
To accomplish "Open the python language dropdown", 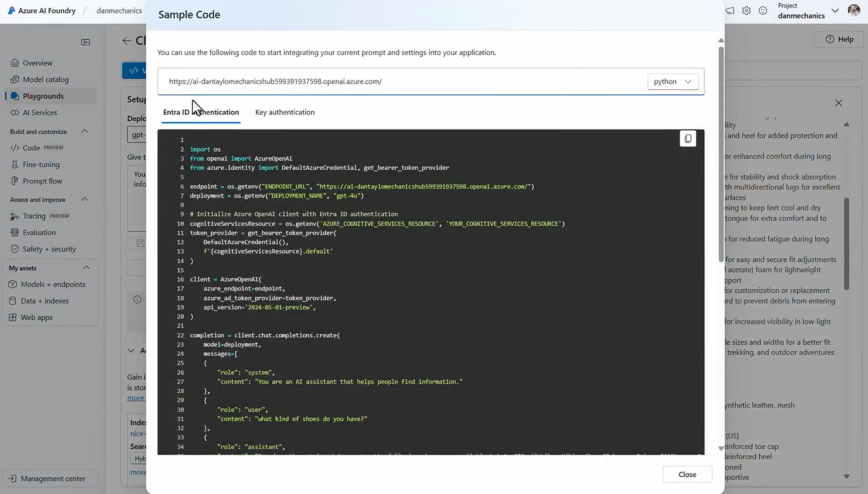I will [673, 81].
